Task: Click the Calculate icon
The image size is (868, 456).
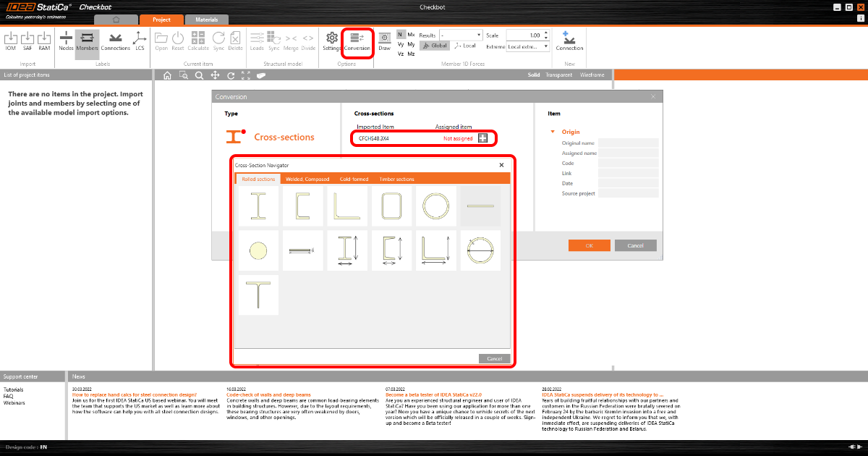Action: [198, 41]
